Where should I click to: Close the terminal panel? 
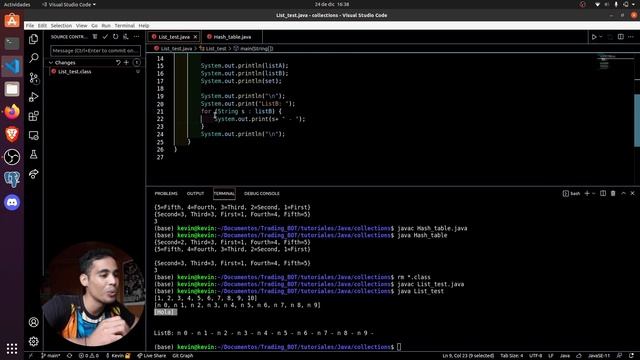click(633, 193)
